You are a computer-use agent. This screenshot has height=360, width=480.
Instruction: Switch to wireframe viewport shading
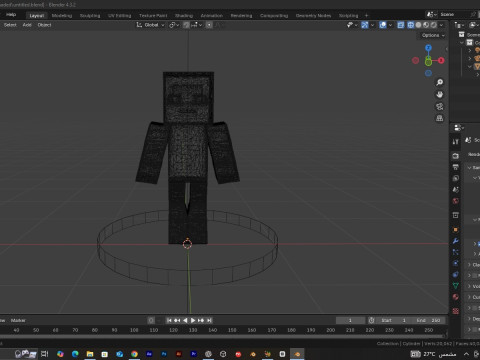[x=411, y=25]
